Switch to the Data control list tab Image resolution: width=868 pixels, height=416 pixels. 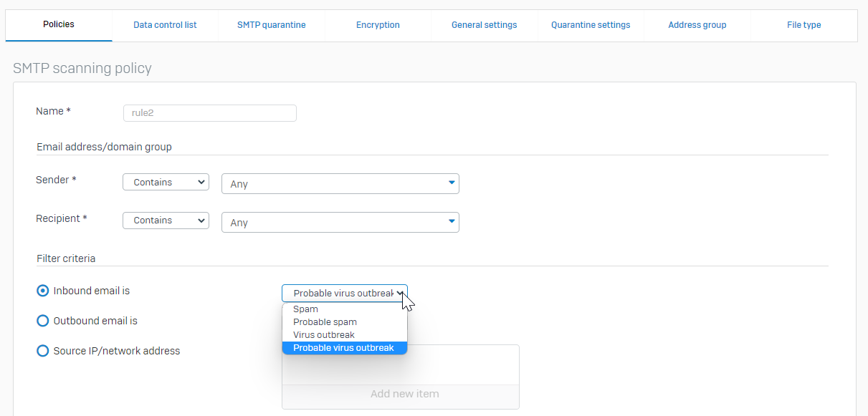(x=165, y=25)
